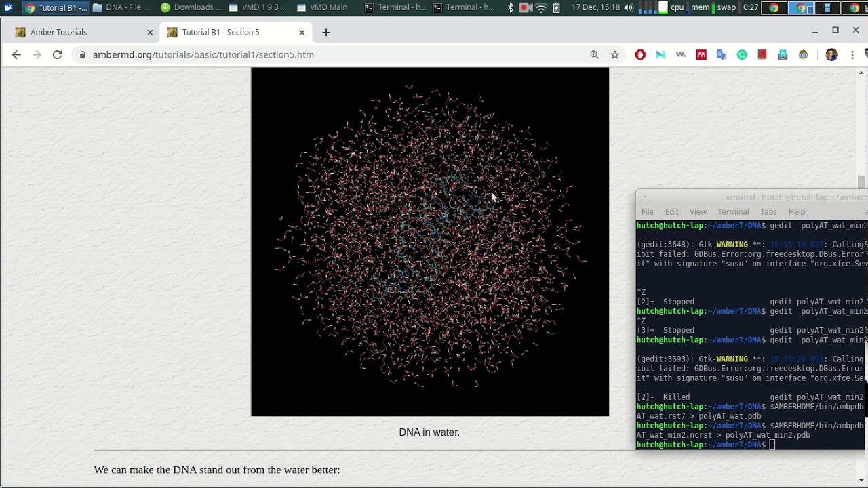This screenshot has width=868, height=488.
Task: Switch to the Amber Tutorials tab
Action: click(84, 32)
